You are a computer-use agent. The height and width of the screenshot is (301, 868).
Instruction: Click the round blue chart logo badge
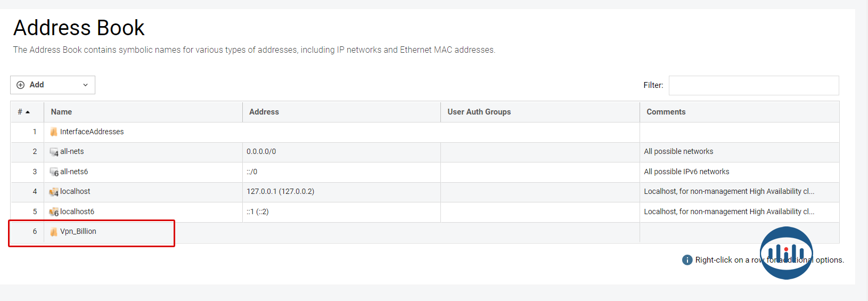pos(786,253)
